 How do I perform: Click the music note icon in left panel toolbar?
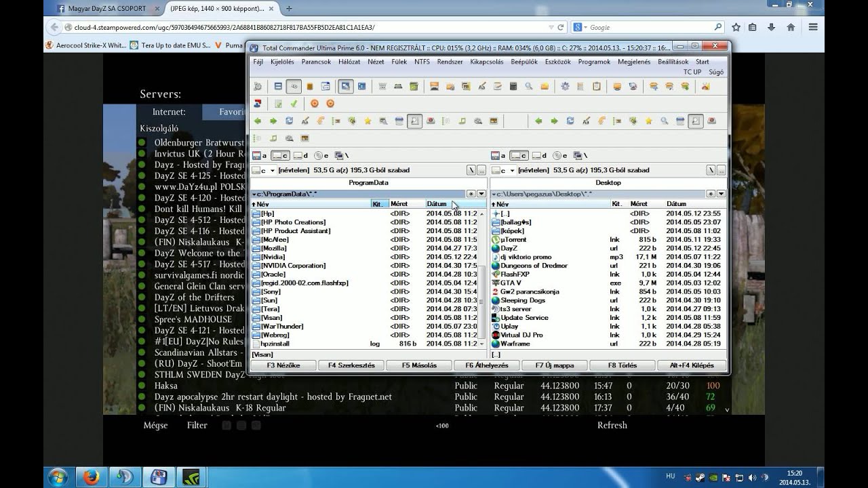(x=462, y=121)
